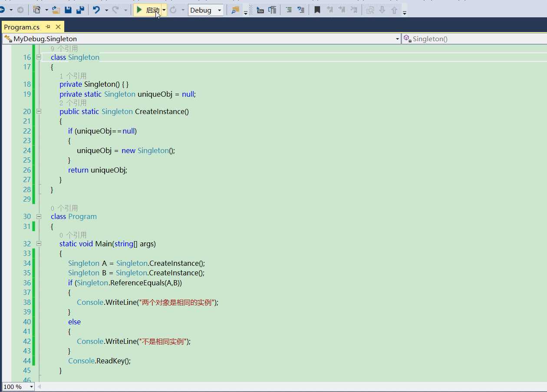Click the Previous Bookmark icon
The width and height of the screenshot is (547, 392).
pos(330,10)
